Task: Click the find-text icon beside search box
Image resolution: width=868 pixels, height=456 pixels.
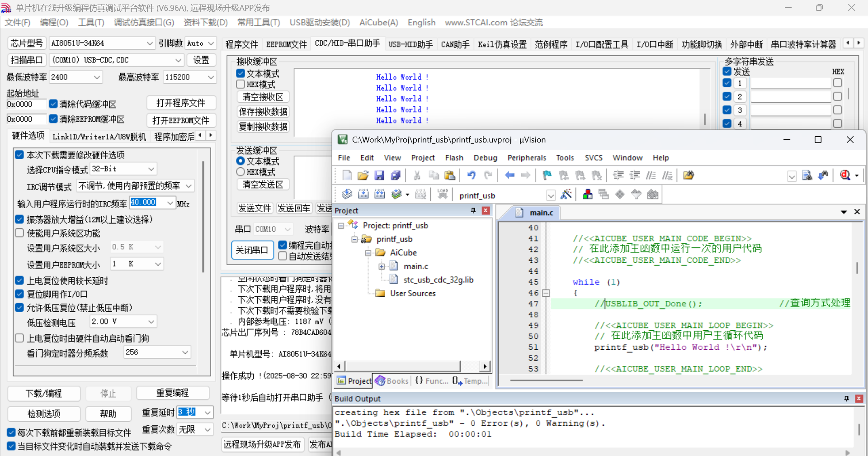Action: [x=807, y=176]
